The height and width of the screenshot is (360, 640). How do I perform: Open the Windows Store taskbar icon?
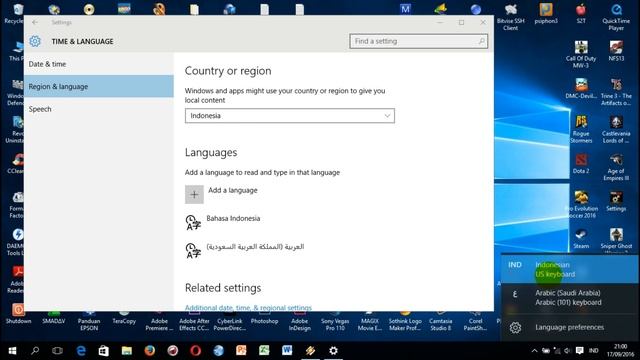click(x=104, y=351)
